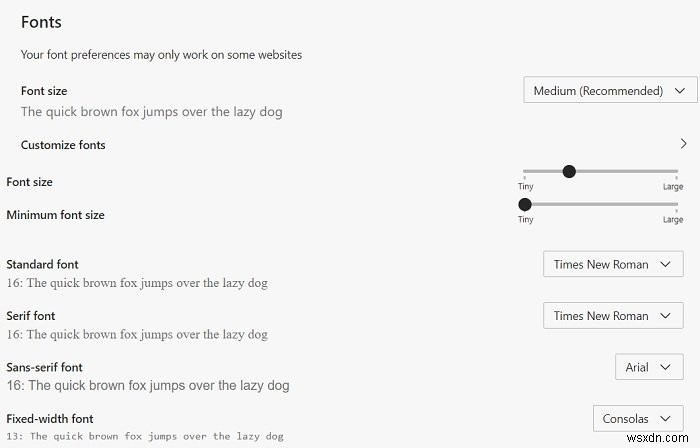Open the Standard font dropdown
Image resolution: width=700 pixels, height=448 pixels.
(613, 265)
